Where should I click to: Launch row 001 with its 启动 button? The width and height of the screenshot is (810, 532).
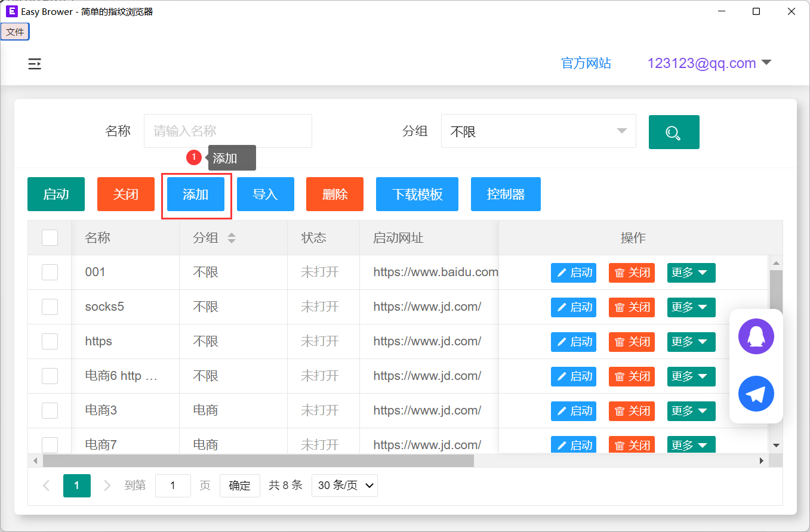click(574, 273)
